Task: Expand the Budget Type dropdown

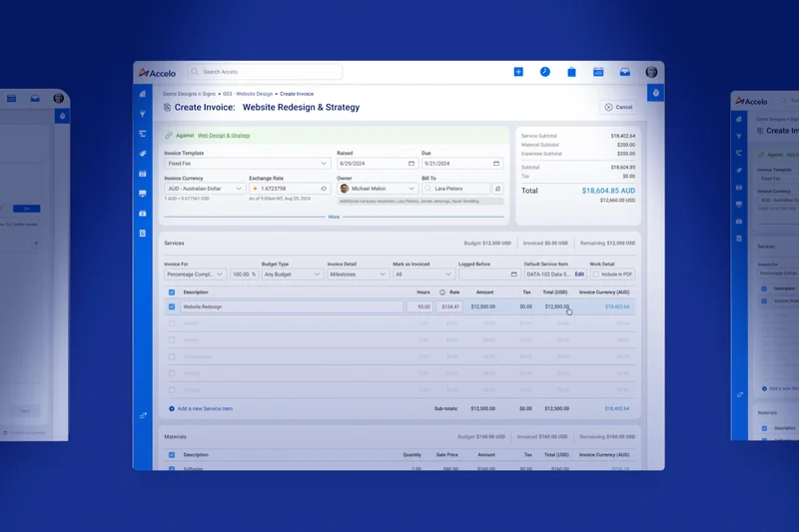Action: click(290, 273)
